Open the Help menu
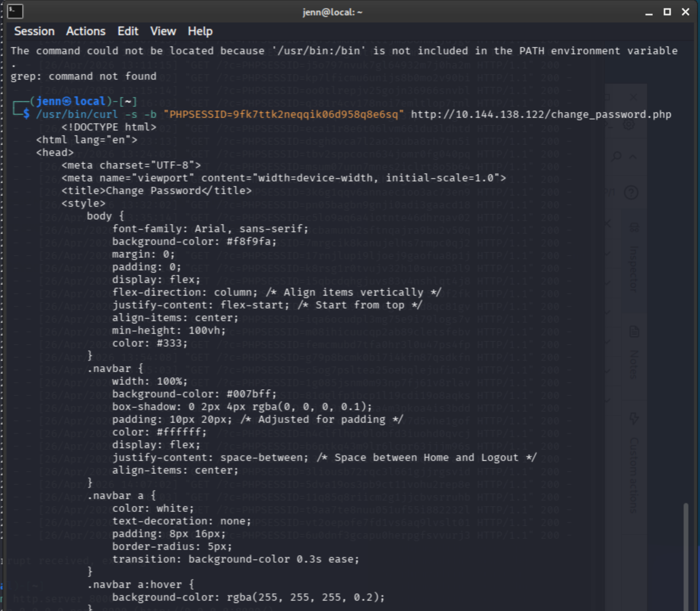The image size is (700, 611). (x=200, y=31)
